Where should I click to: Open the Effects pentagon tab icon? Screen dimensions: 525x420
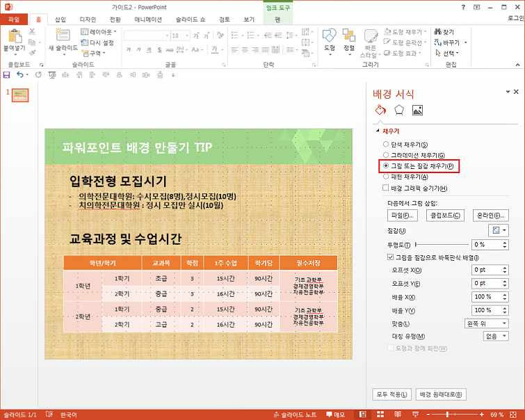(x=398, y=110)
